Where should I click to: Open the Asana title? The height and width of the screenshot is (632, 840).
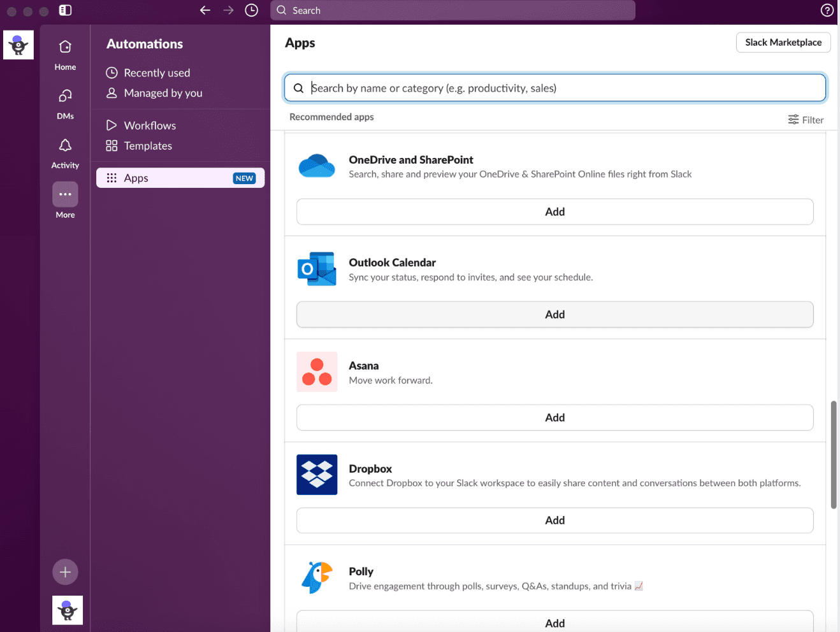(363, 366)
